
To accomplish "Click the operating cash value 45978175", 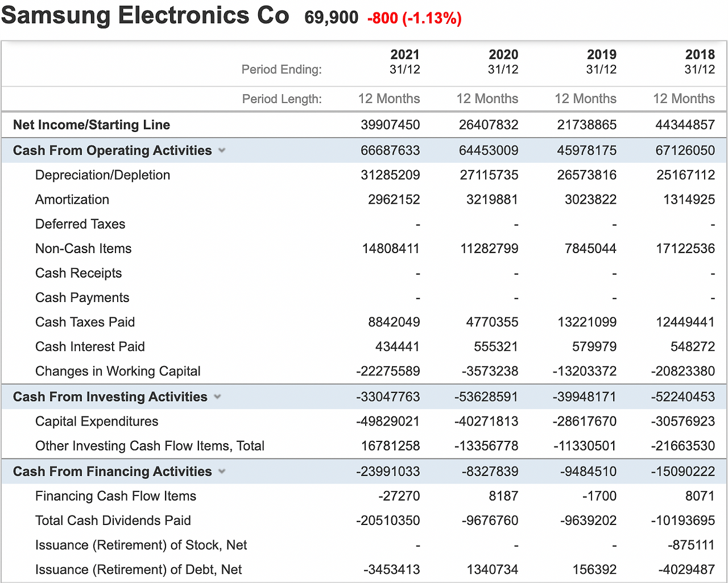I will [587, 150].
